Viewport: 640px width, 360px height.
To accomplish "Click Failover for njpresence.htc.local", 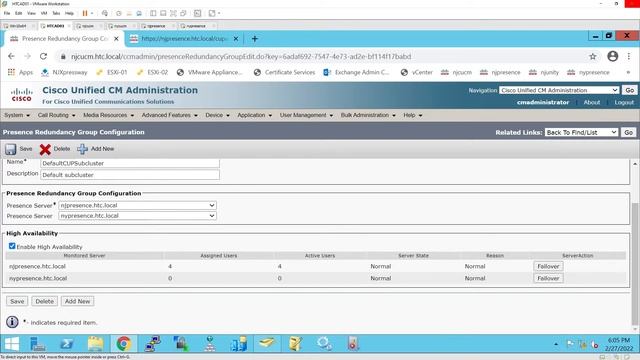I will click(x=548, y=266).
